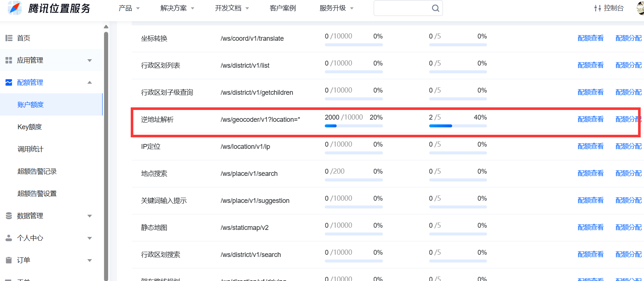The image size is (644, 281).
Task: Select 超额告警设置 in sidebar
Action: pyautogui.click(x=37, y=194)
